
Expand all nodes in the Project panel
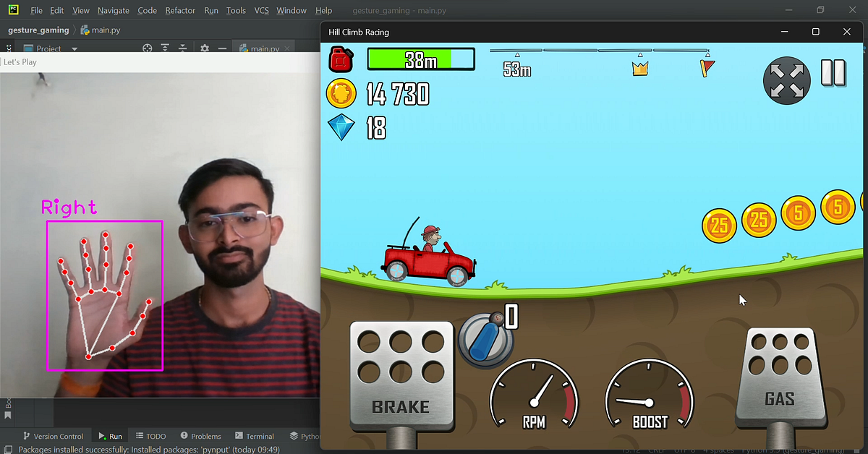165,48
